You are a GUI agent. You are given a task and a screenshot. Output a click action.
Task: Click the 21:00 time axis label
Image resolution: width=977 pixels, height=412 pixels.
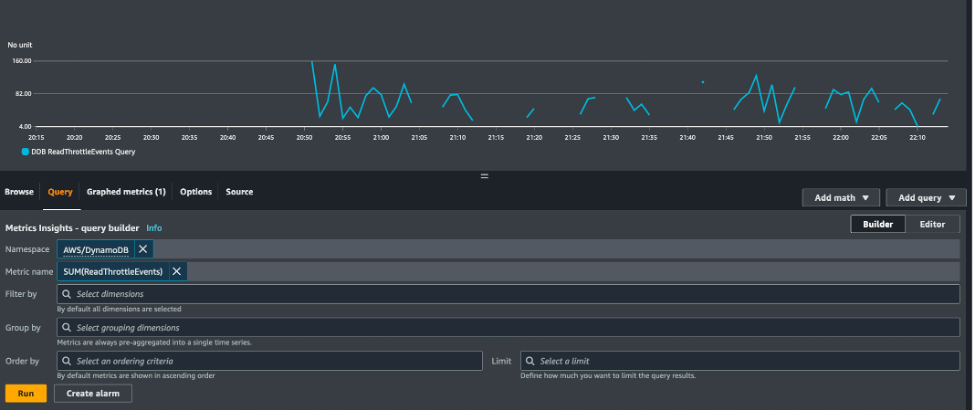tap(381, 137)
